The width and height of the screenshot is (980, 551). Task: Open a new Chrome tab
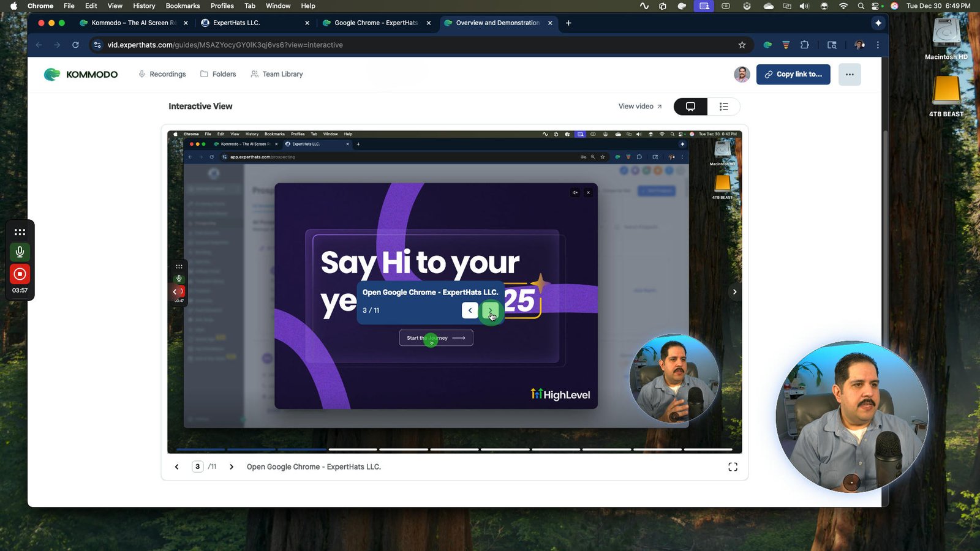568,23
